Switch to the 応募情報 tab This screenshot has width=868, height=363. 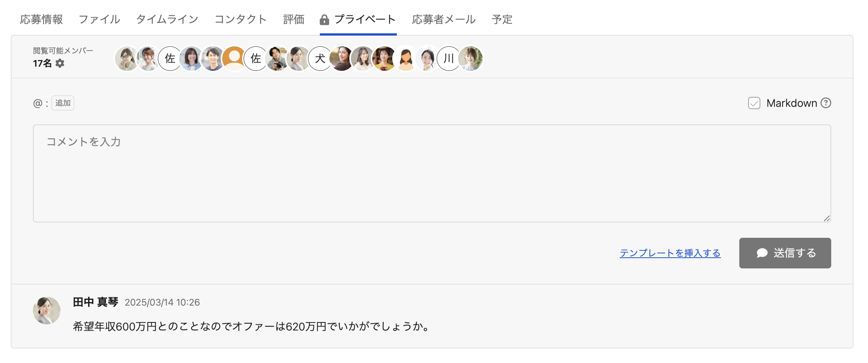(x=41, y=20)
